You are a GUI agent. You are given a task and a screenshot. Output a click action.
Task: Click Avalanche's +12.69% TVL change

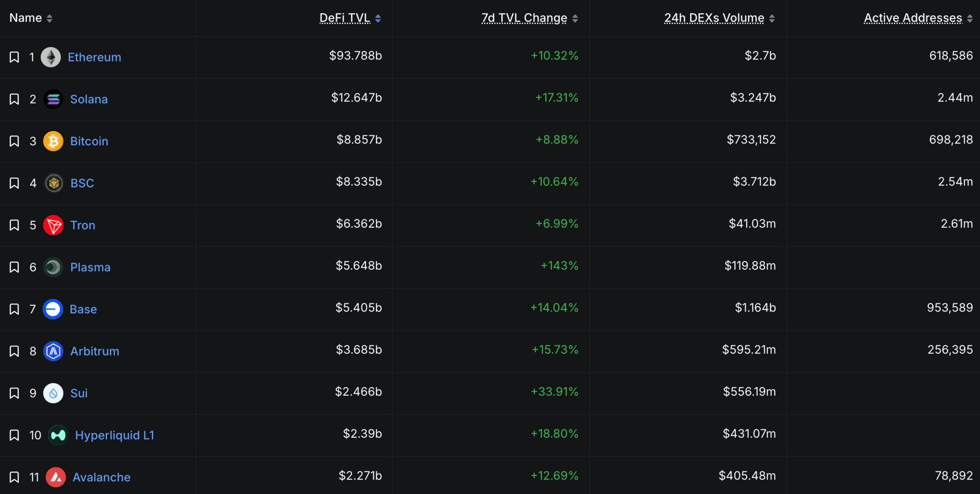coord(555,476)
